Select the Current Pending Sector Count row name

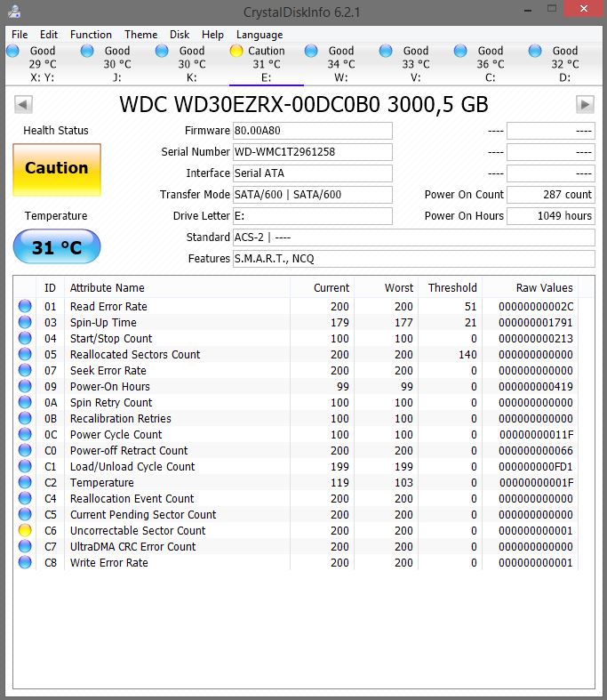143,515
